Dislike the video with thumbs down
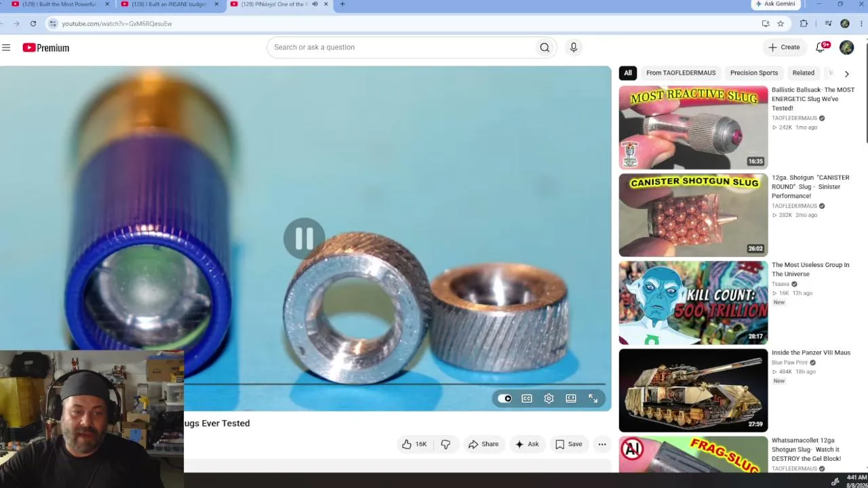 (x=446, y=444)
